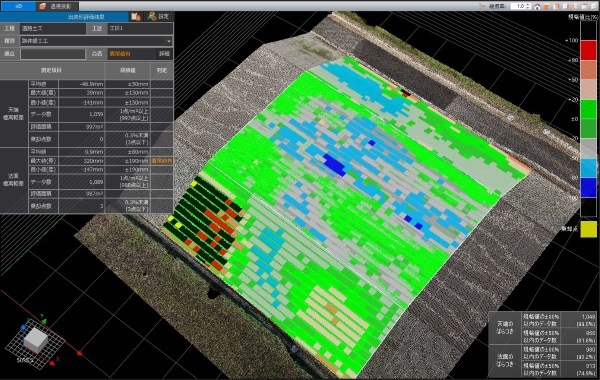The image size is (600, 380).
Task: Open settings via the 設定 icon
Action: (x=159, y=16)
